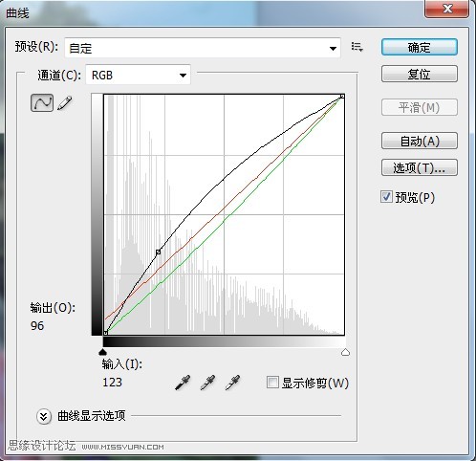
Task: Select the edit points curve tool
Action: [42, 102]
